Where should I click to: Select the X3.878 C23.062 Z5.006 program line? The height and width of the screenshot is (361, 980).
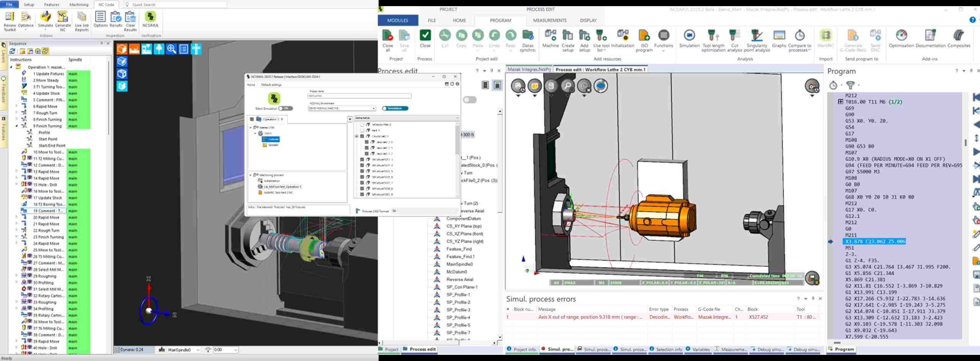874,241
